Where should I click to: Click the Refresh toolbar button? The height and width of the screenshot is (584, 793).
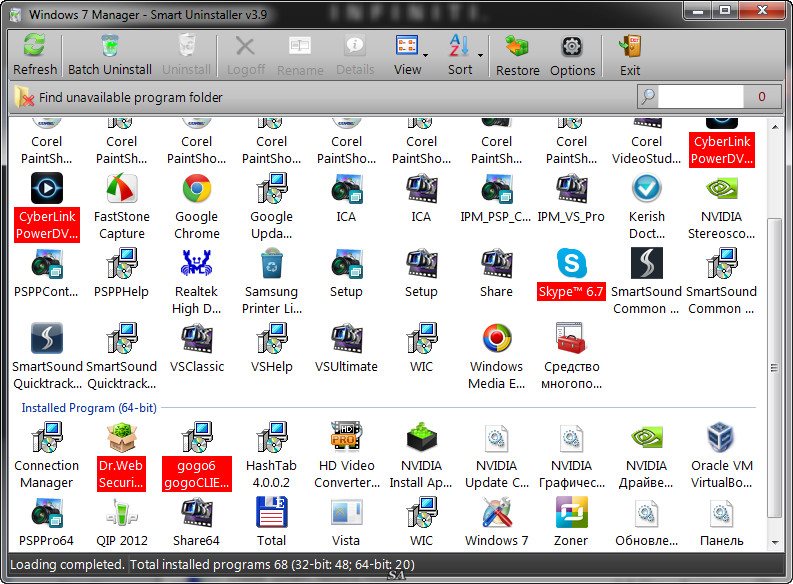pos(35,55)
